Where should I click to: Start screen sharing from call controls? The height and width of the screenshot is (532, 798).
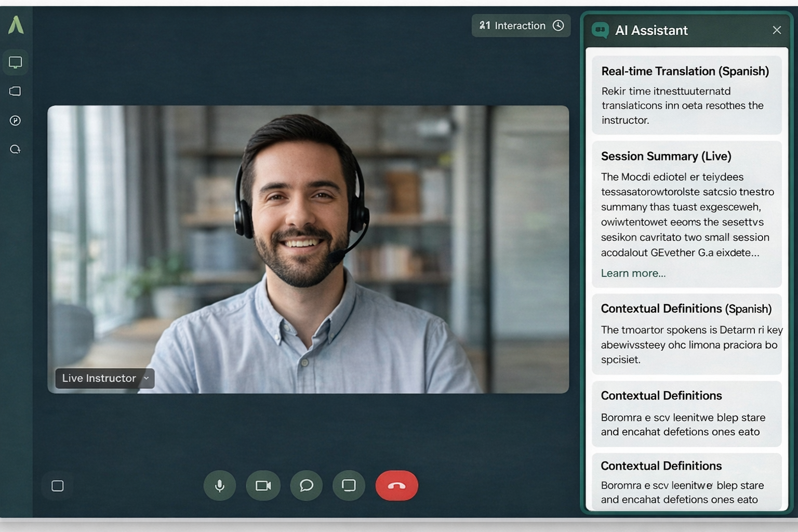point(349,486)
